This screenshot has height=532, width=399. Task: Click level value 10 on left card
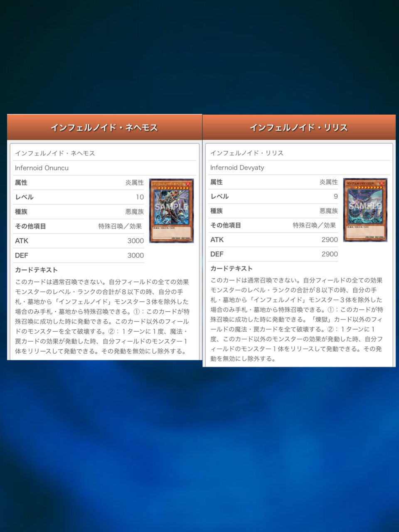tap(140, 197)
